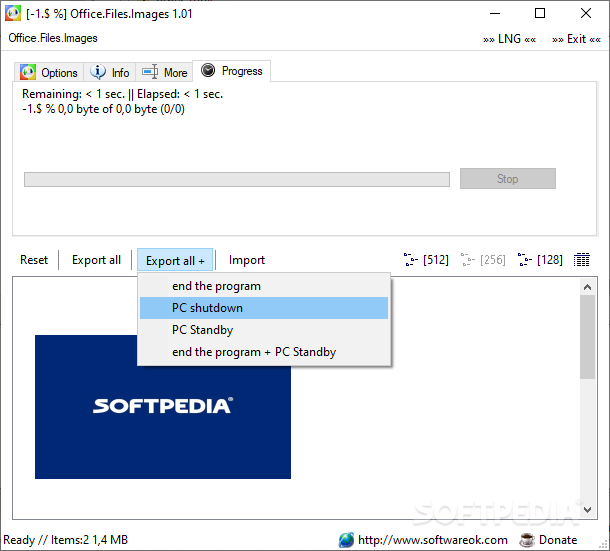
Task: Set thumbnail size to [128]
Action: pyautogui.click(x=540, y=260)
